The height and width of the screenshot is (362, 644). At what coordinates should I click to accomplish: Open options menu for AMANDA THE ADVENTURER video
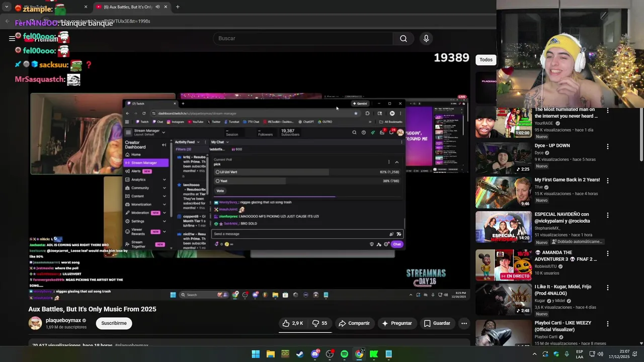click(x=607, y=253)
